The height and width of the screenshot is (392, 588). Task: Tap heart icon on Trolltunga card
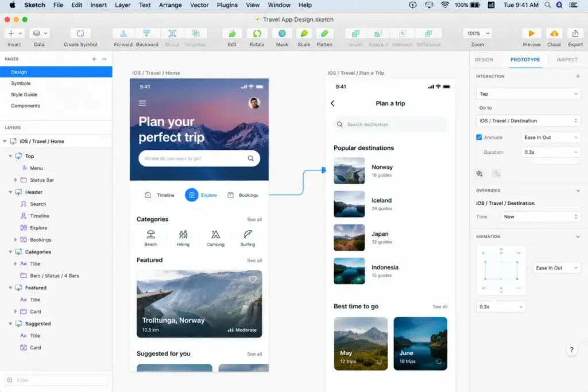click(x=253, y=279)
